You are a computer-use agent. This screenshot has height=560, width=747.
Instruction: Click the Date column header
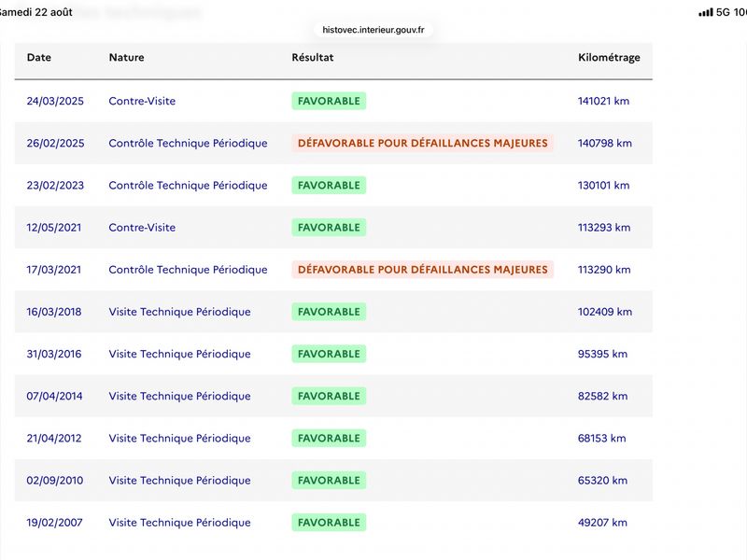coord(39,58)
